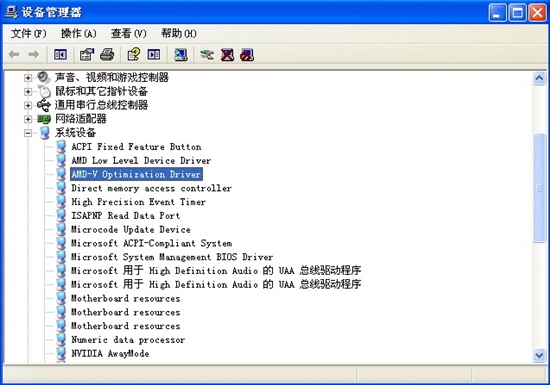Click the device icon beside AMD Low Level Device Driver
The image size is (550, 385).
[x=61, y=161]
